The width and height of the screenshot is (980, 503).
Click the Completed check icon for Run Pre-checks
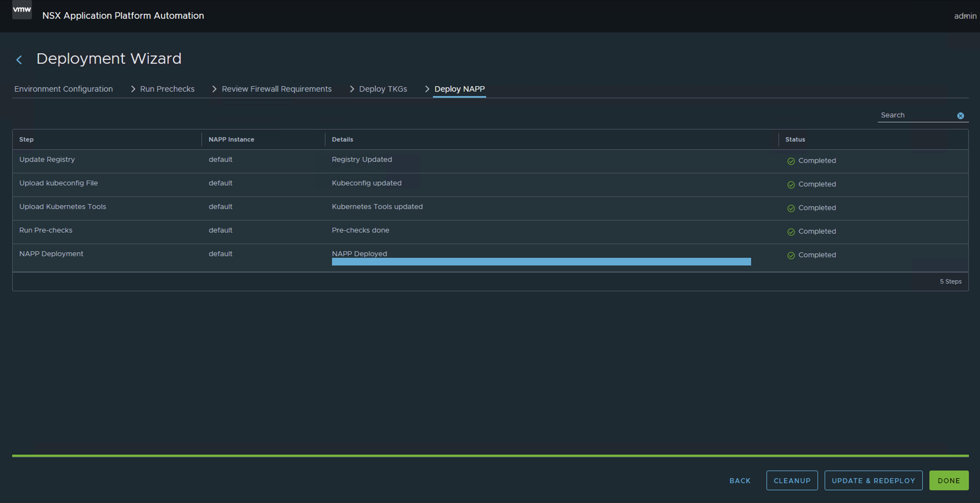[791, 232]
